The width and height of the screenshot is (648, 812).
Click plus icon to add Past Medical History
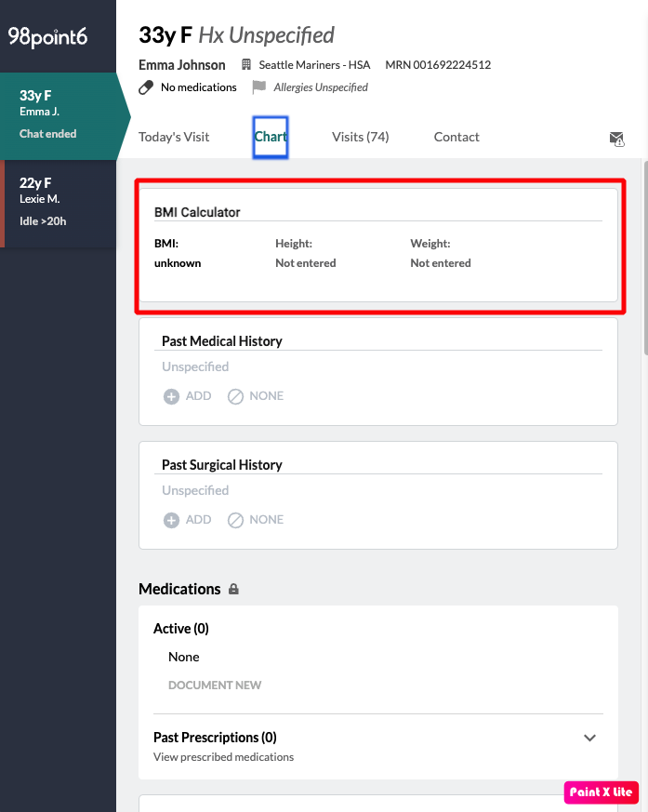pos(171,396)
